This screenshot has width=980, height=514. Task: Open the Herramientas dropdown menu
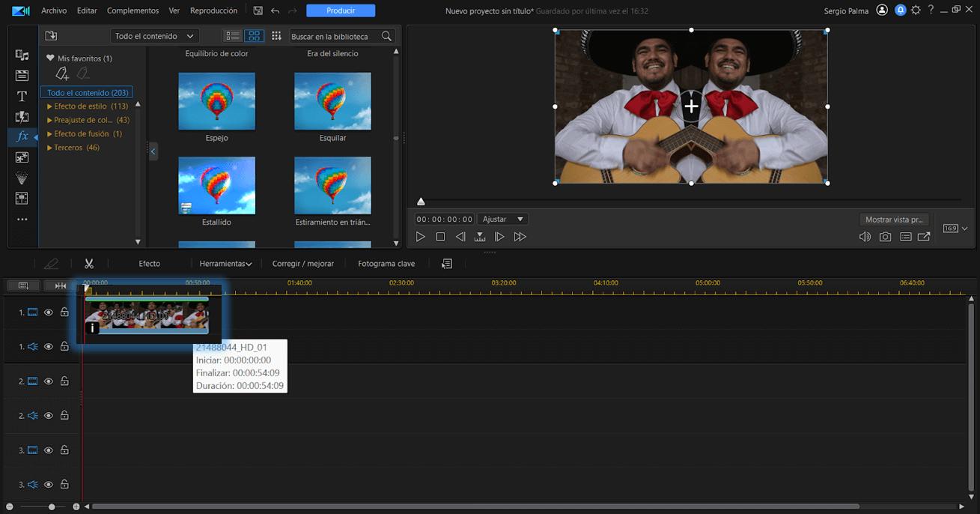click(225, 264)
